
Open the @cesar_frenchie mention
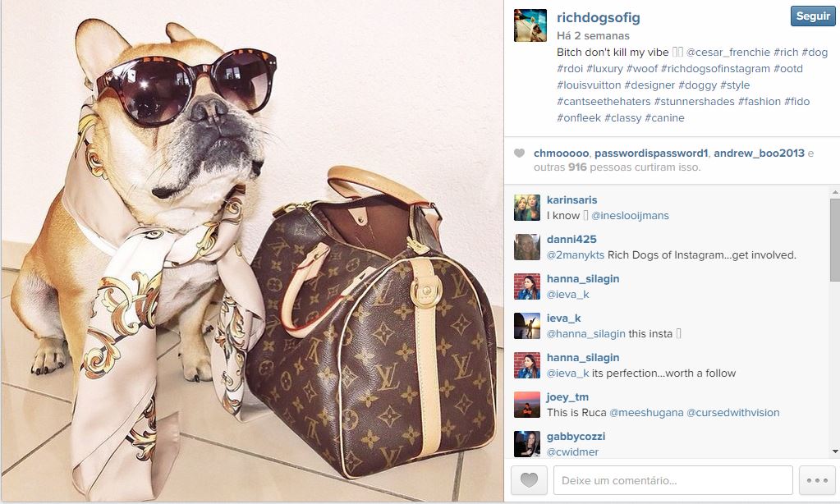click(728, 53)
